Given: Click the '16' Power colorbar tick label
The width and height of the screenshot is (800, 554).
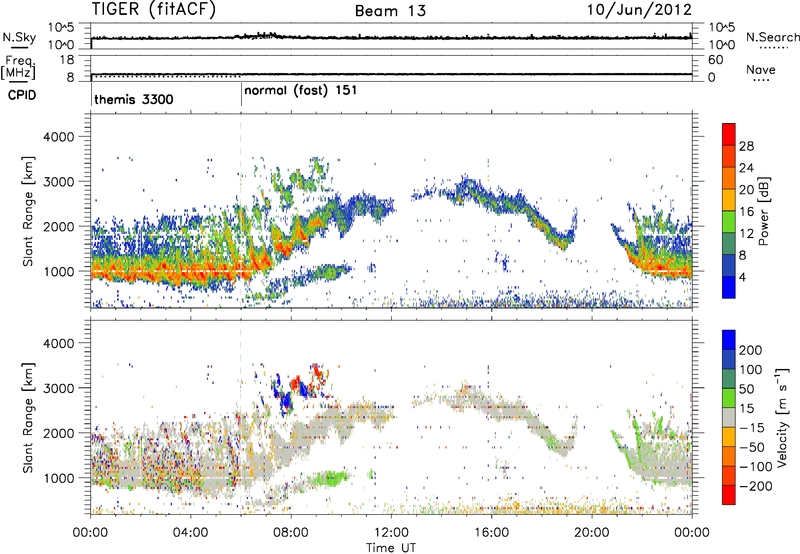Looking at the screenshot, I should click(x=746, y=212).
